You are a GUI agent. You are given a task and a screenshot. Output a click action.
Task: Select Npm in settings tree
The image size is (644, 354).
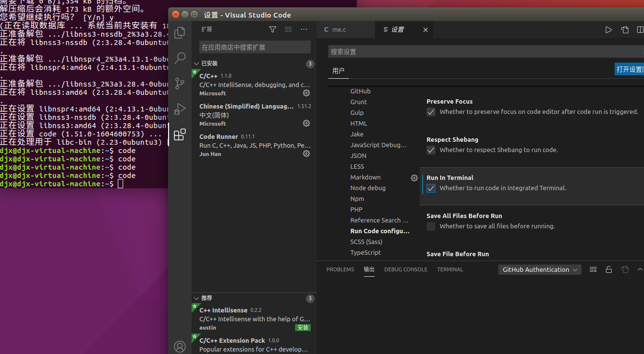pos(357,199)
